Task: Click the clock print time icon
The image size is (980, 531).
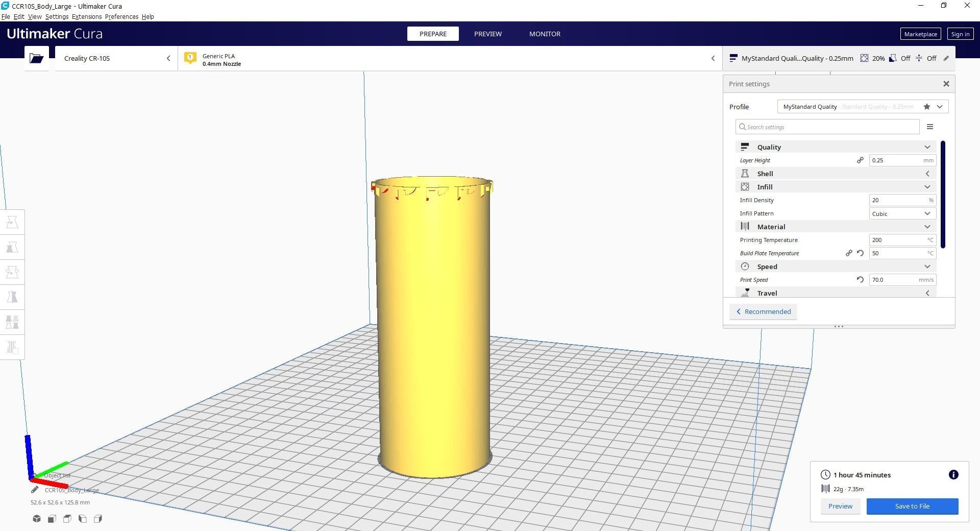Action: click(825, 475)
